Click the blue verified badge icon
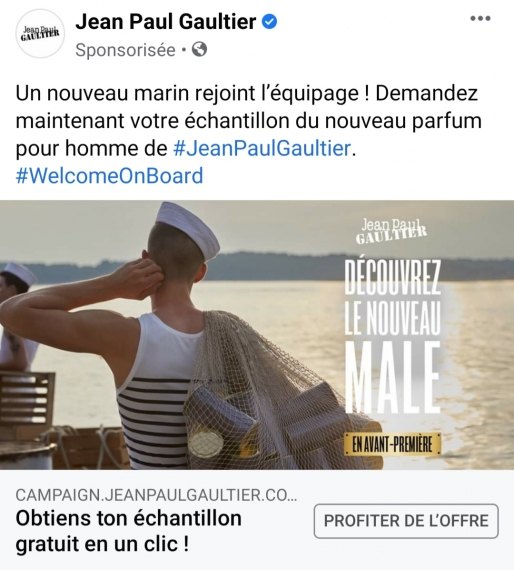The height and width of the screenshot is (570, 514). coord(269,22)
